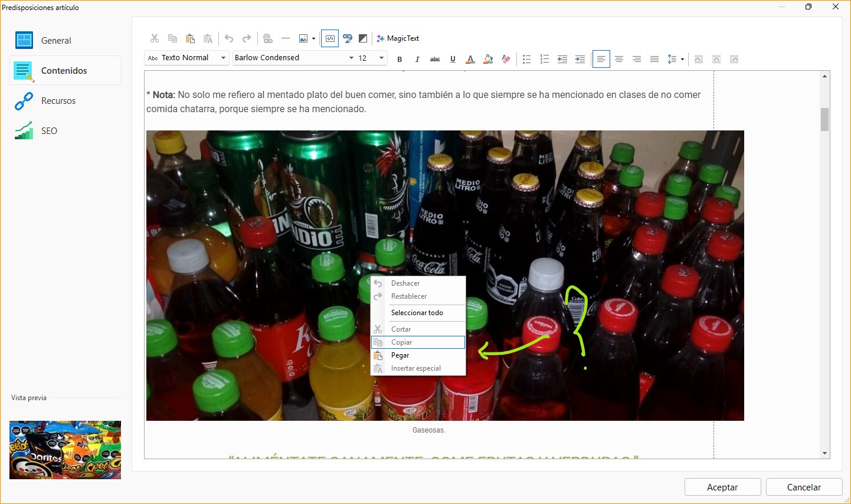Decrease paragraph indent
The width and height of the screenshot is (851, 504).
[x=562, y=59]
